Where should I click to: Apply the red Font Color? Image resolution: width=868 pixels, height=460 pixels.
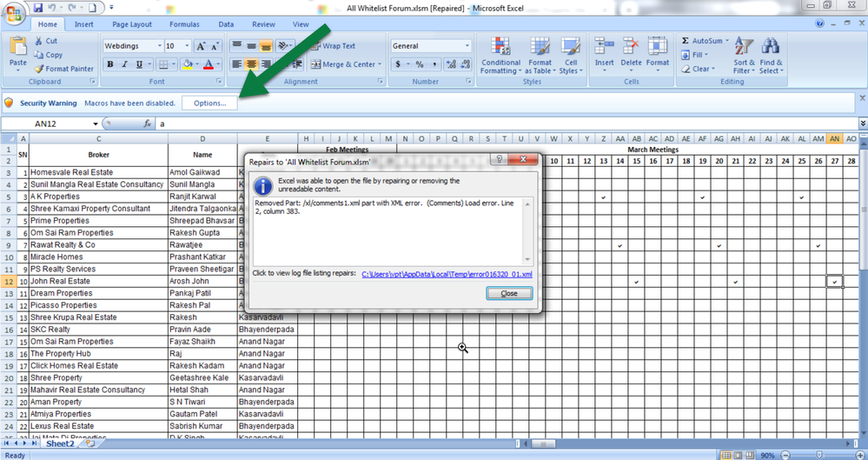pyautogui.click(x=209, y=64)
